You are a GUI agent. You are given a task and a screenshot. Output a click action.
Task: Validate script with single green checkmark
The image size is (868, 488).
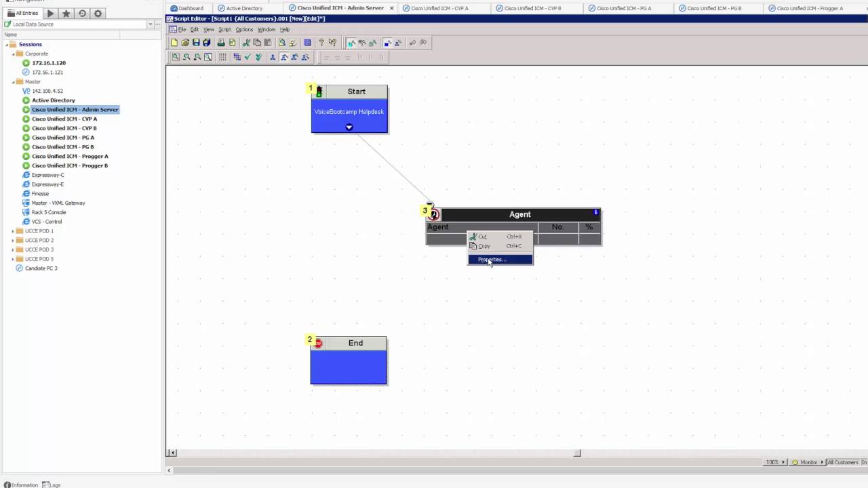click(x=248, y=57)
